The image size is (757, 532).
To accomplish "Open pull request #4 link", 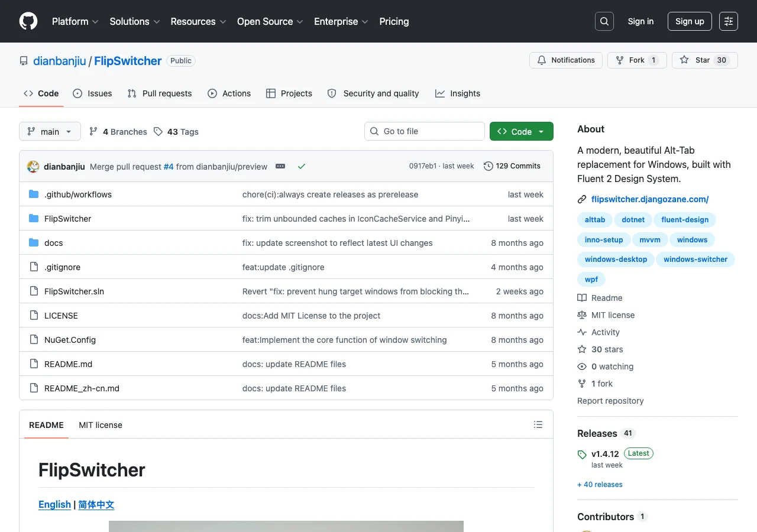I will (169, 167).
